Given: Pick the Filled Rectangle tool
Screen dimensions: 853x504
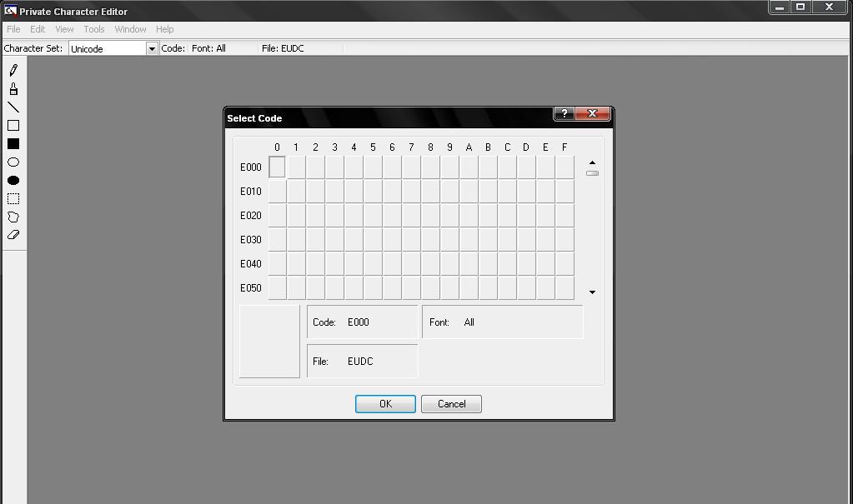Looking at the screenshot, I should point(13,143).
